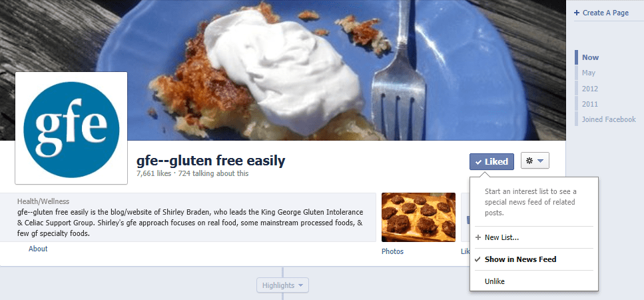Image resolution: width=644 pixels, height=300 pixels.
Task: Toggle the Liked button
Action: (491, 161)
